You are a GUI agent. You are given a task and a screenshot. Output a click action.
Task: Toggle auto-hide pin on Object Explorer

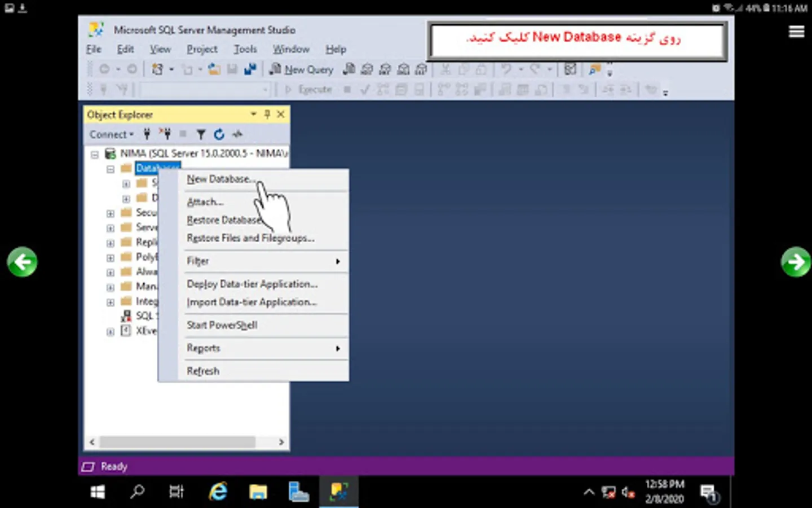(x=267, y=114)
